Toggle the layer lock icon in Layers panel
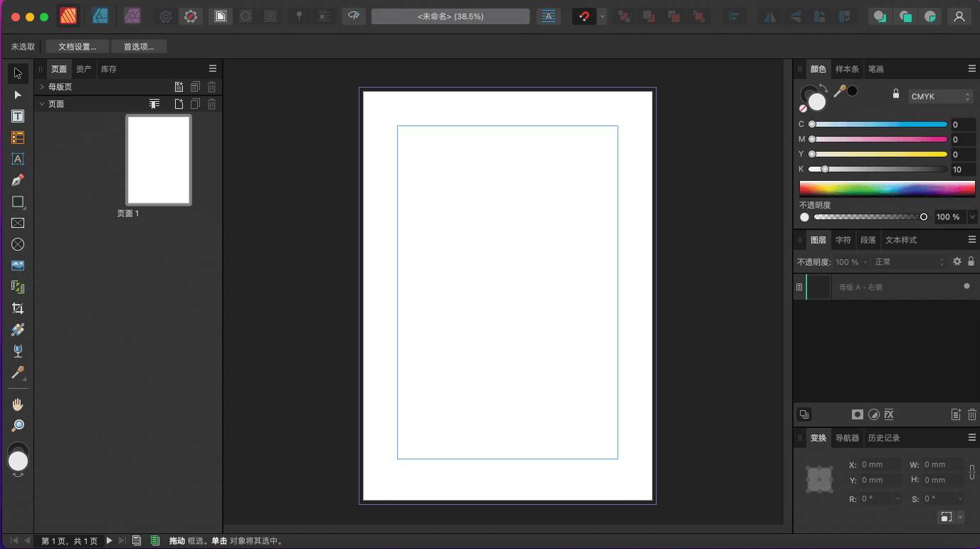The image size is (980, 549). pos(971,261)
